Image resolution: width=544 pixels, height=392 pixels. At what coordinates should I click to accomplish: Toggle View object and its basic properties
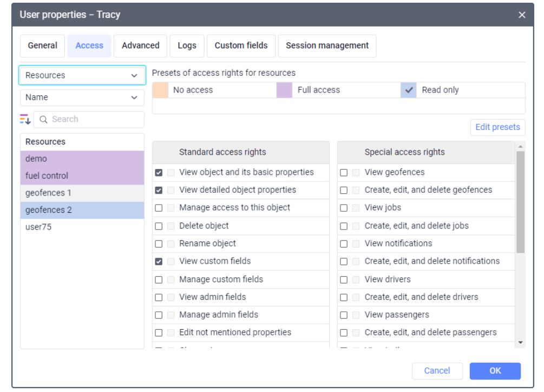pos(159,173)
